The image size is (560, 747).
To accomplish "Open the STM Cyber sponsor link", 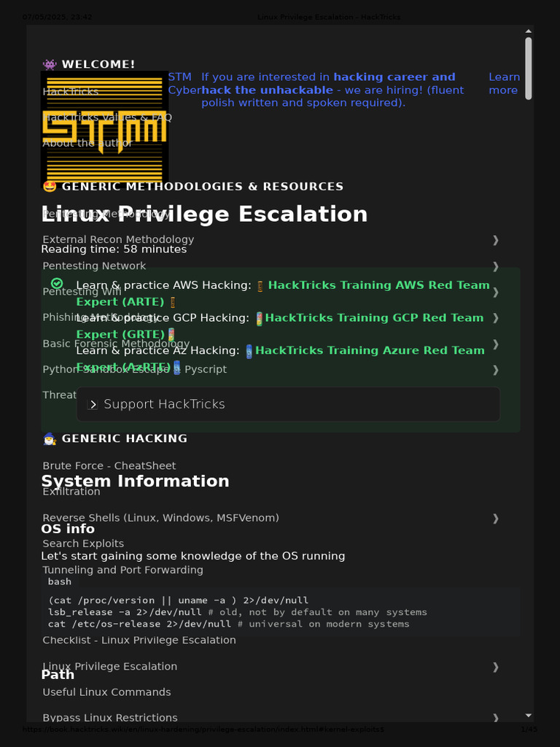I will coord(184,83).
